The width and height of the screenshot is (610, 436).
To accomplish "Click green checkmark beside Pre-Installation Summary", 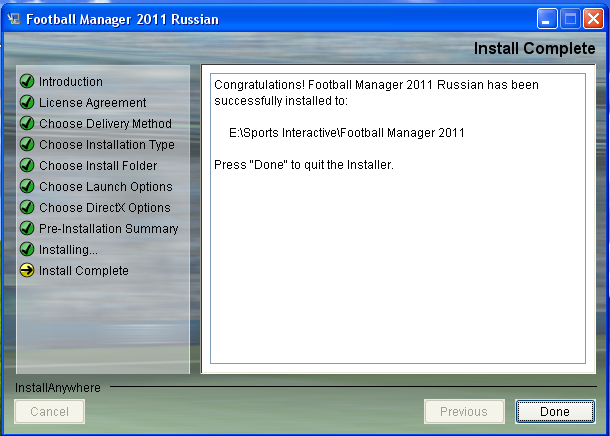I will click(27, 228).
